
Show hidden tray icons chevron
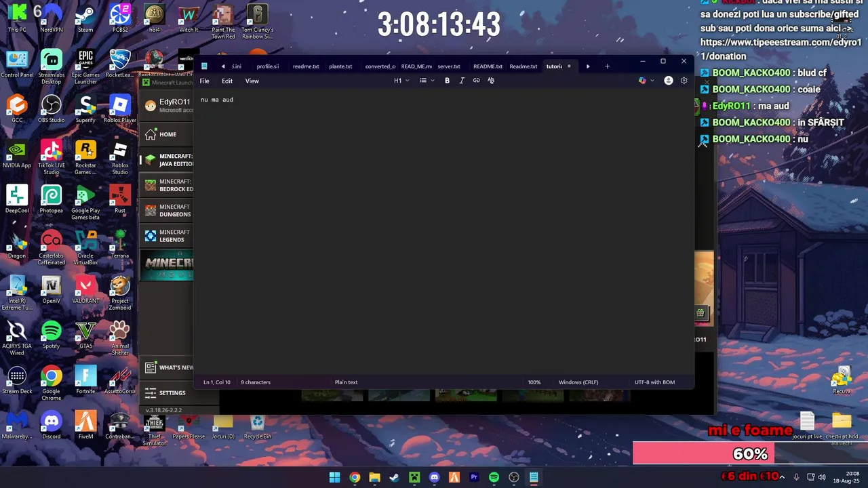click(783, 477)
